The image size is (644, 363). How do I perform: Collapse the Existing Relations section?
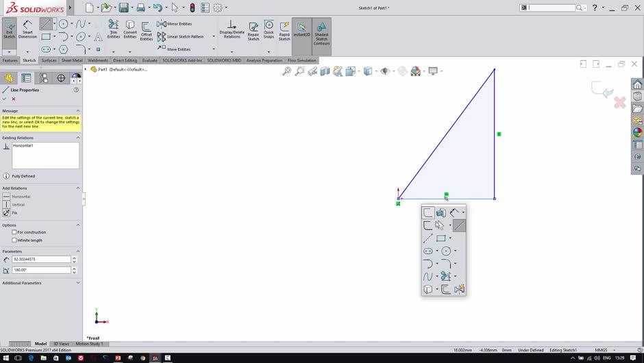point(78,138)
